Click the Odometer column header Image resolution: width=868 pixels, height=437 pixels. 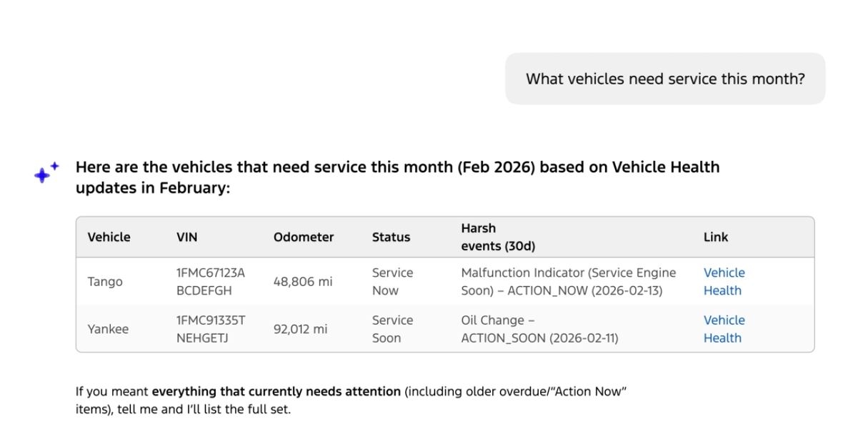303,237
